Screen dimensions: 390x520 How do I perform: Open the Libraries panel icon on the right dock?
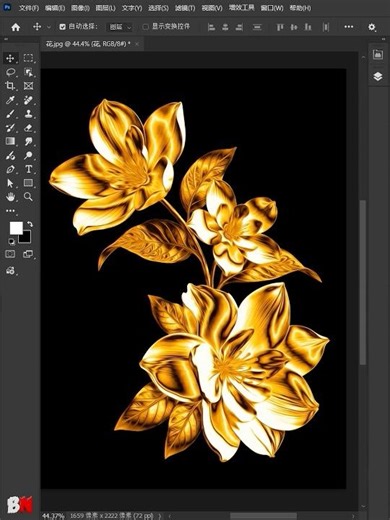click(378, 54)
